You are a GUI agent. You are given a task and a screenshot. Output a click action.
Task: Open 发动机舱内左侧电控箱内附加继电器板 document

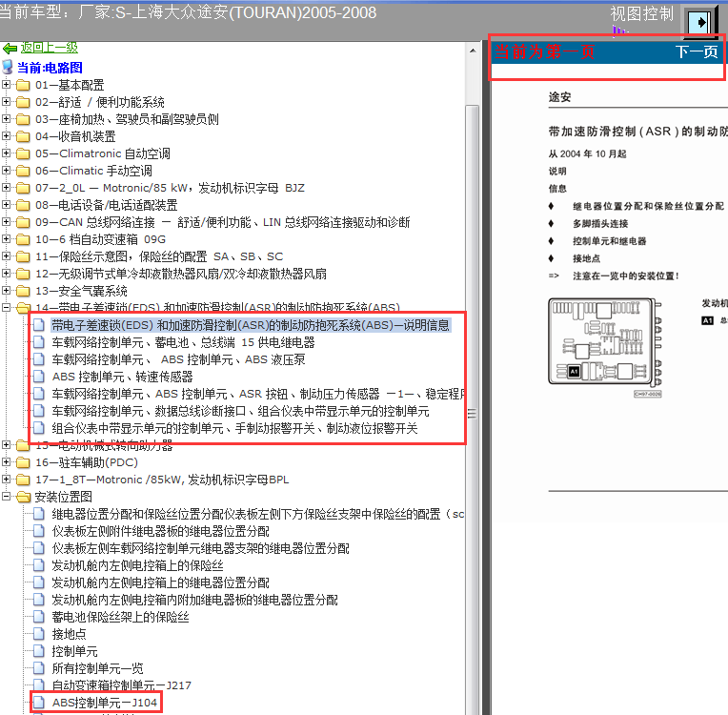tap(194, 601)
